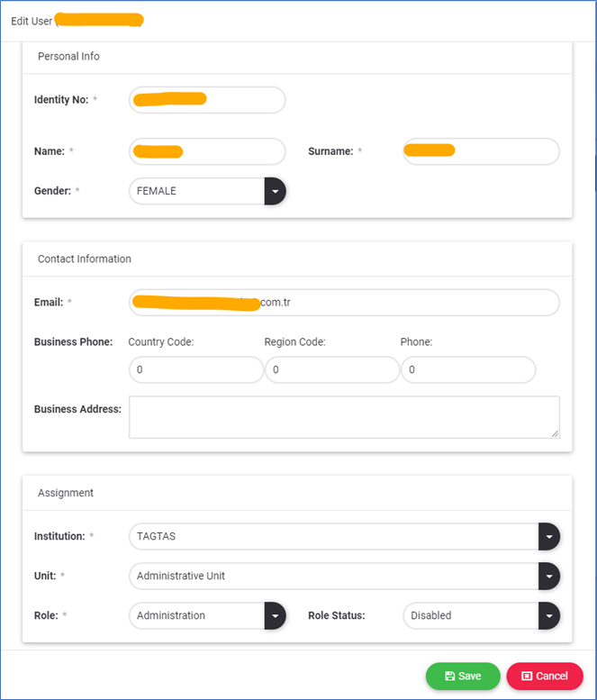Expand the Institution dropdown arrow
The height and width of the screenshot is (700, 597).
click(548, 536)
